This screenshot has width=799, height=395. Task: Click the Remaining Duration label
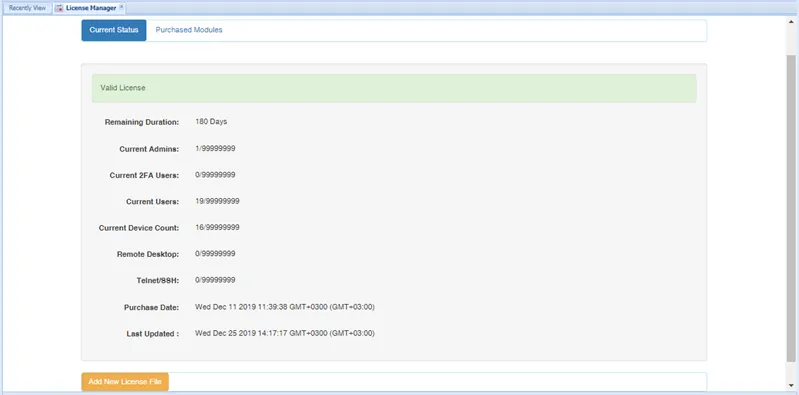click(x=142, y=122)
